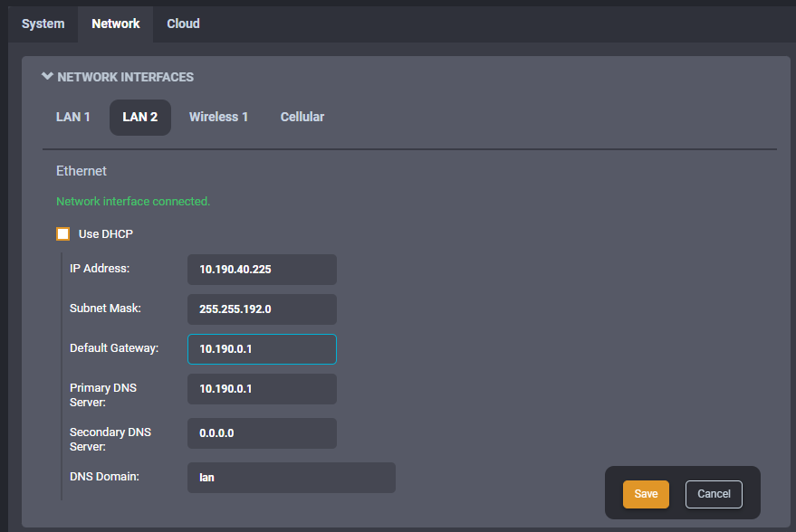Click the 'Primary DNS Server:' label
796x532 pixels.
pyautogui.click(x=103, y=395)
